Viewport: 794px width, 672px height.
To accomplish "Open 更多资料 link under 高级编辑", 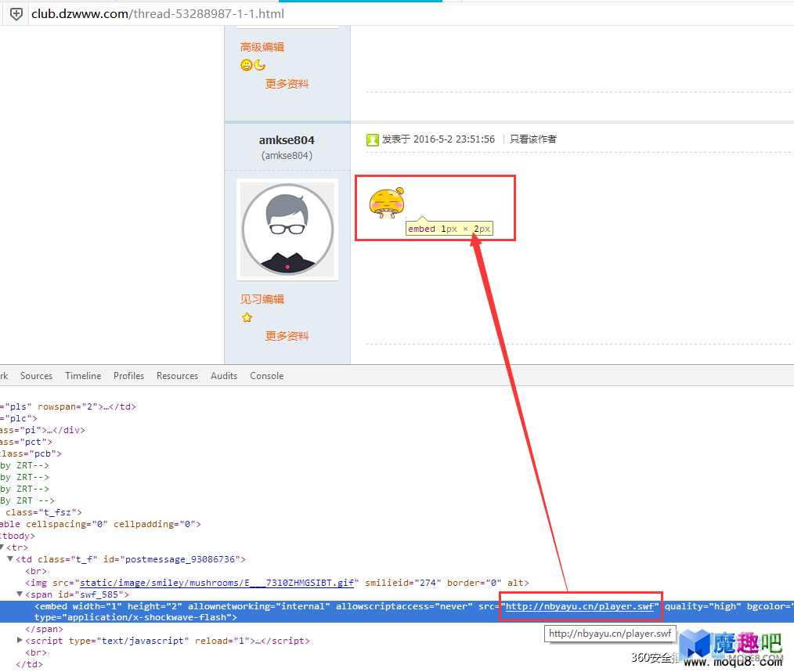I will pos(287,84).
